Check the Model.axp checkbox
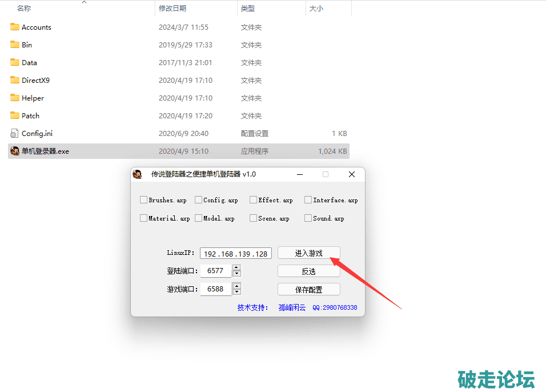546x392 pixels. tap(198, 218)
